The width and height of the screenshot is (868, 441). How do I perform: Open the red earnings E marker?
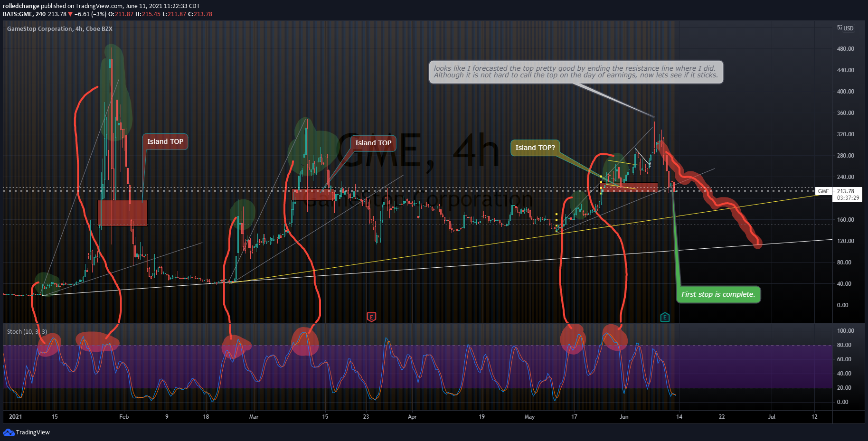coord(371,317)
